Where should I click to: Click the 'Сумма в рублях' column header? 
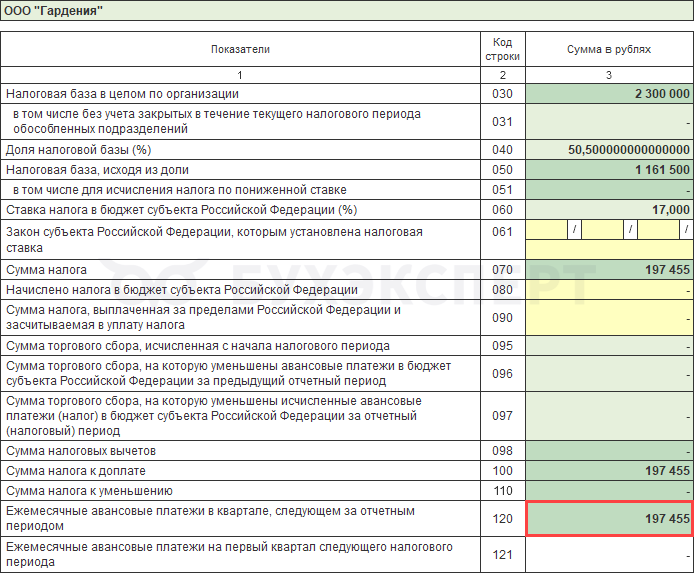click(609, 49)
